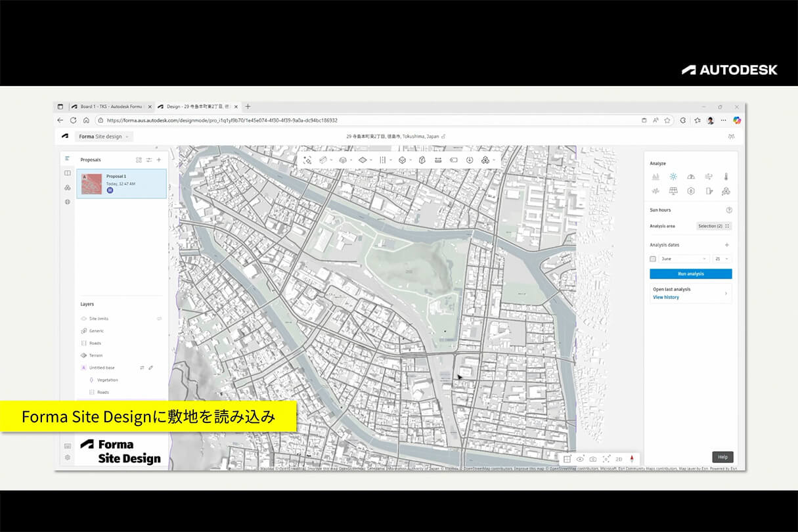Select the ground surface diamond tool

pos(363,160)
